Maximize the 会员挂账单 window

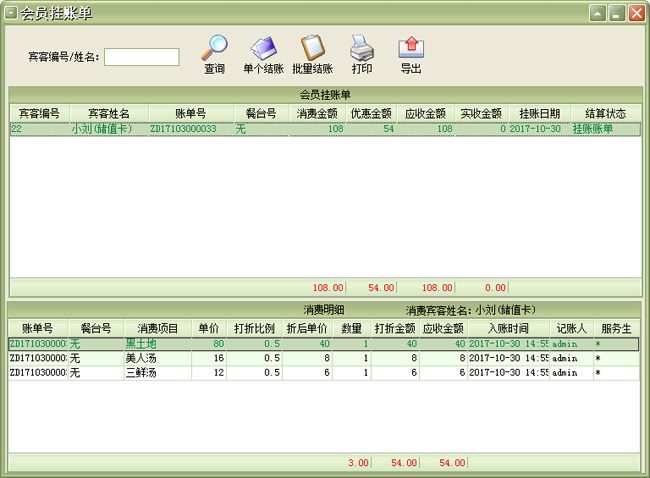[617, 13]
